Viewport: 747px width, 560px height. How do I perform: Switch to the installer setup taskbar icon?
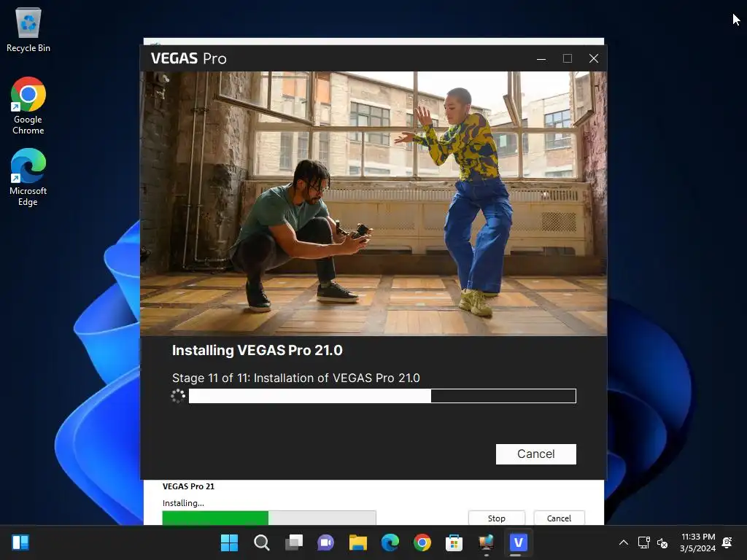pos(487,542)
